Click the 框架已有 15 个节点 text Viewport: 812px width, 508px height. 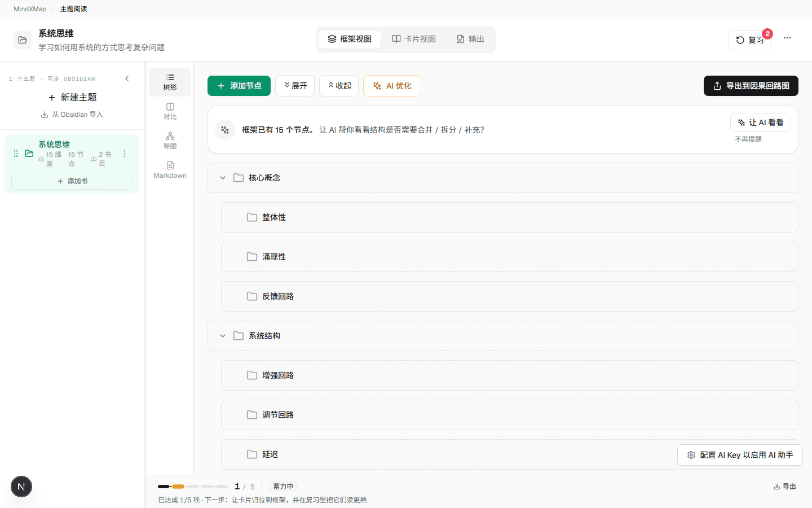coord(277,130)
